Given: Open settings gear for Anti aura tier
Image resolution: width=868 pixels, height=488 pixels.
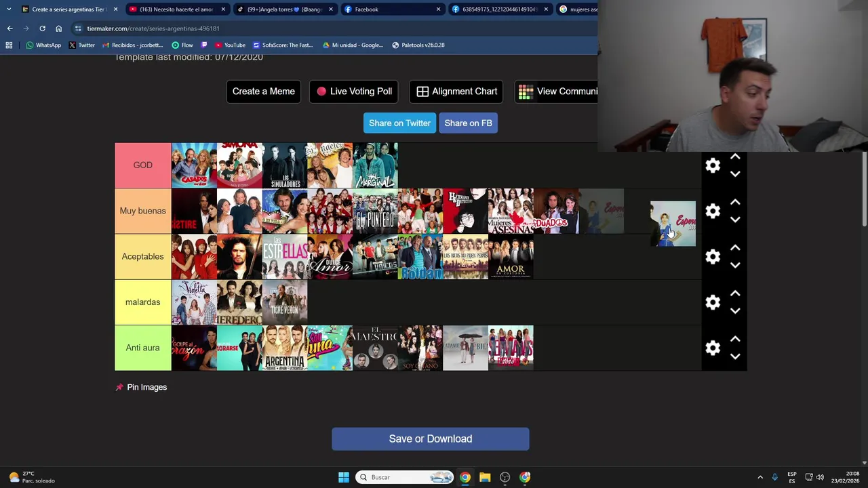Looking at the screenshot, I should tap(713, 348).
